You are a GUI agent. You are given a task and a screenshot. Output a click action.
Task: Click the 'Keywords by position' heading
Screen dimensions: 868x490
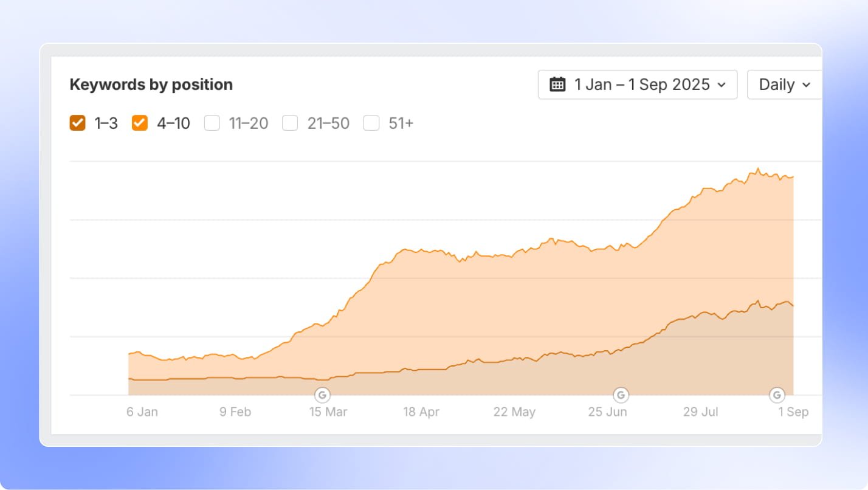151,85
